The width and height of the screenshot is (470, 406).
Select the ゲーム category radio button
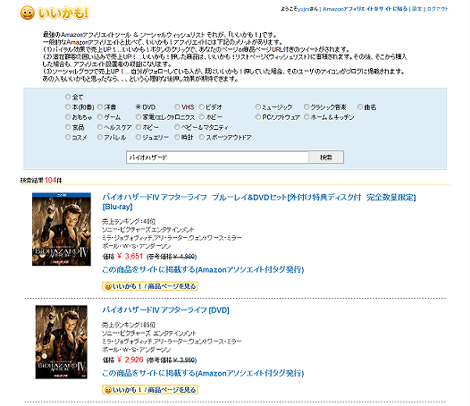(100, 117)
